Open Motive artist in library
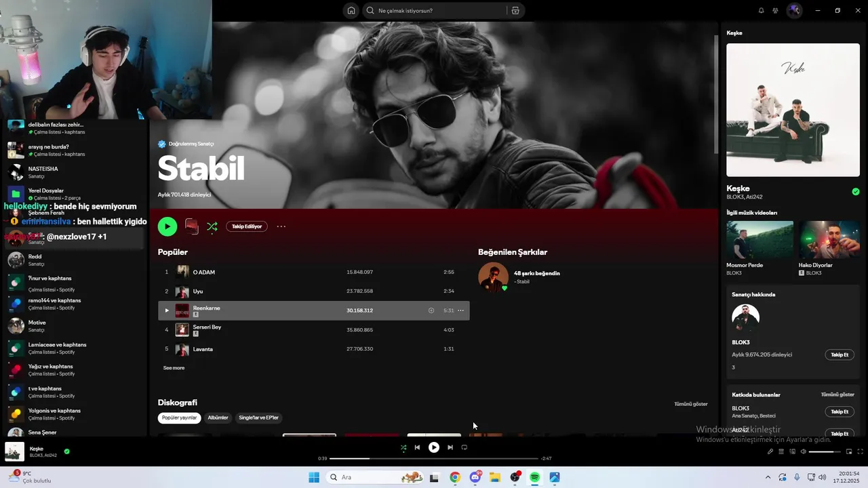 coord(75,326)
